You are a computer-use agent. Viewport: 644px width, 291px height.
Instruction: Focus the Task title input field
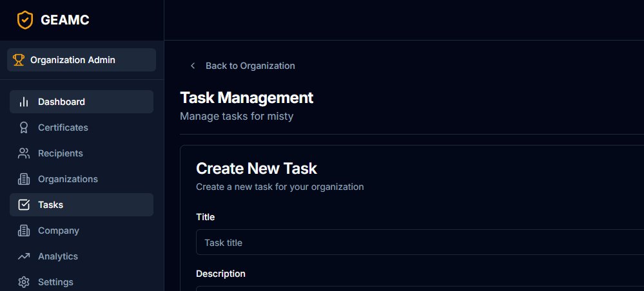tap(420, 242)
